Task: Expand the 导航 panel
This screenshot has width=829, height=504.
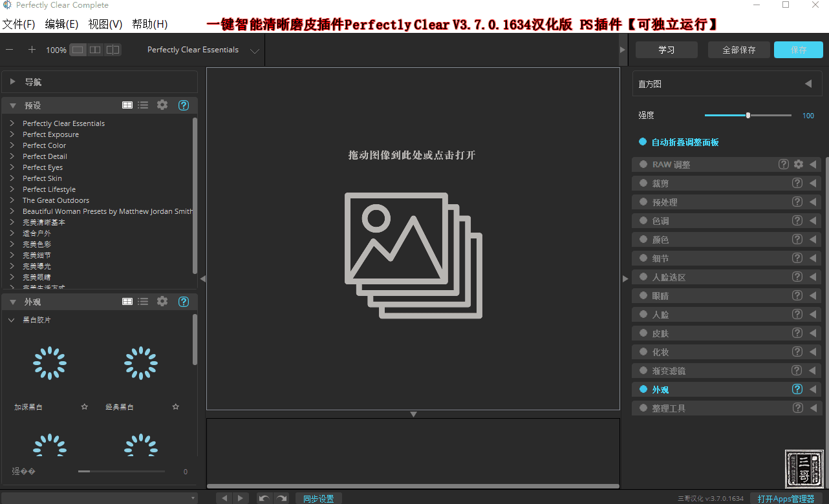Action: coord(12,82)
